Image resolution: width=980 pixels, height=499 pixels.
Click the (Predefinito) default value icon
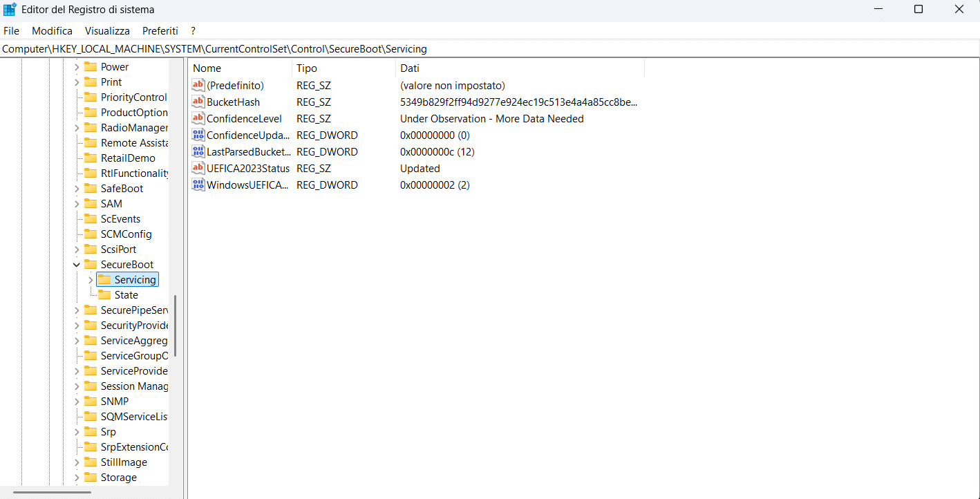click(198, 86)
